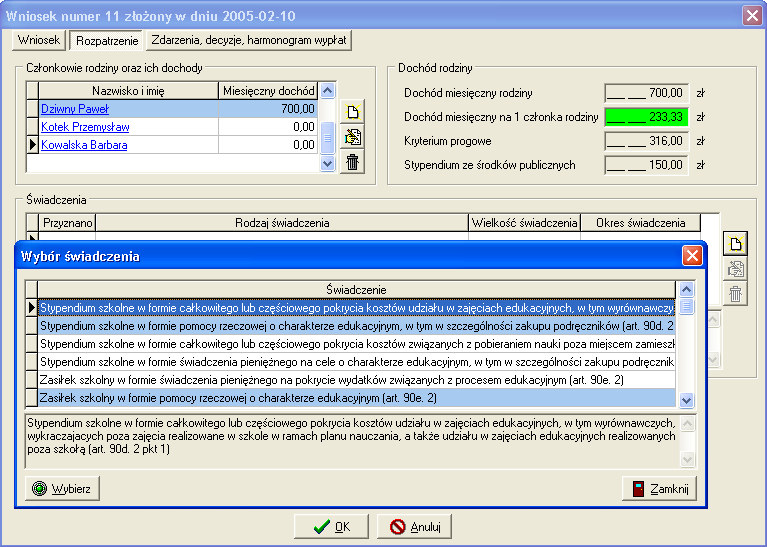Viewport: 767px width, 547px height.
Task: Select Stypendium świadczenia pieniężnego na cele row
Action: click(357, 362)
